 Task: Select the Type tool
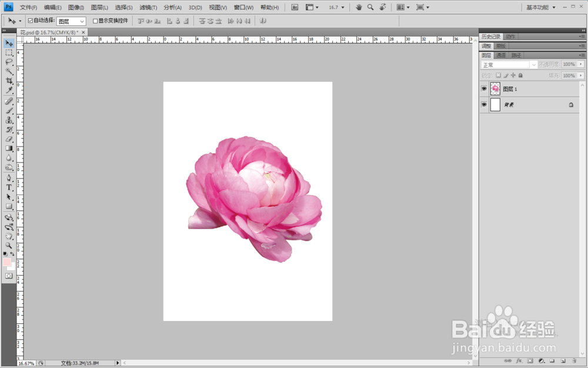pyautogui.click(x=9, y=187)
